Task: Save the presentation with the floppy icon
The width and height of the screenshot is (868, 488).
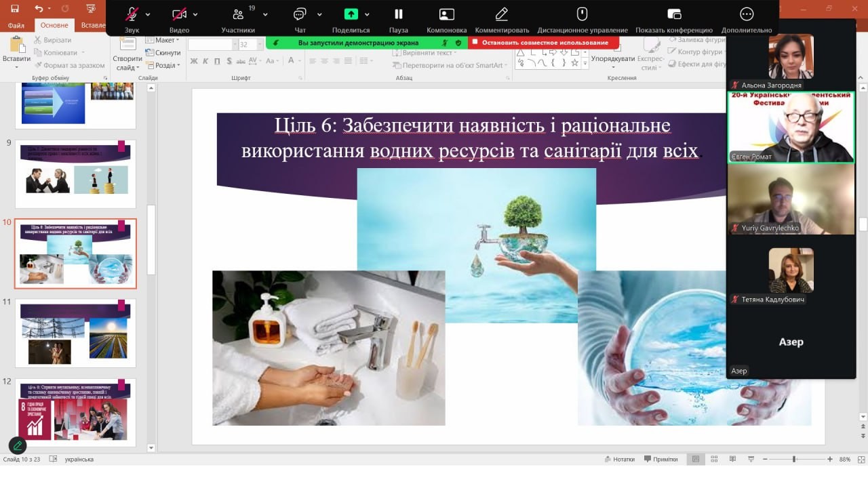Action: click(15, 9)
